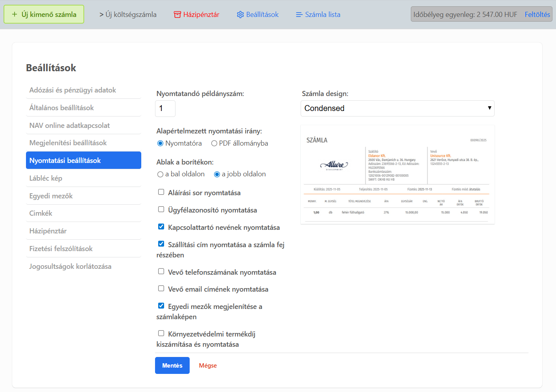The width and height of the screenshot is (556, 392).
Task: Click the invoice design preview thumbnail
Action: 397,174
